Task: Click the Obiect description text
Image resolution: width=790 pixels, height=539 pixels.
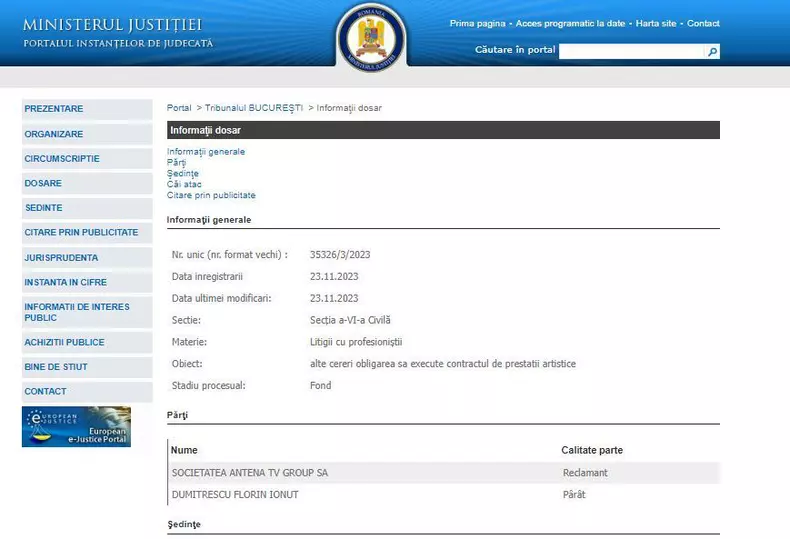Action: (443, 364)
